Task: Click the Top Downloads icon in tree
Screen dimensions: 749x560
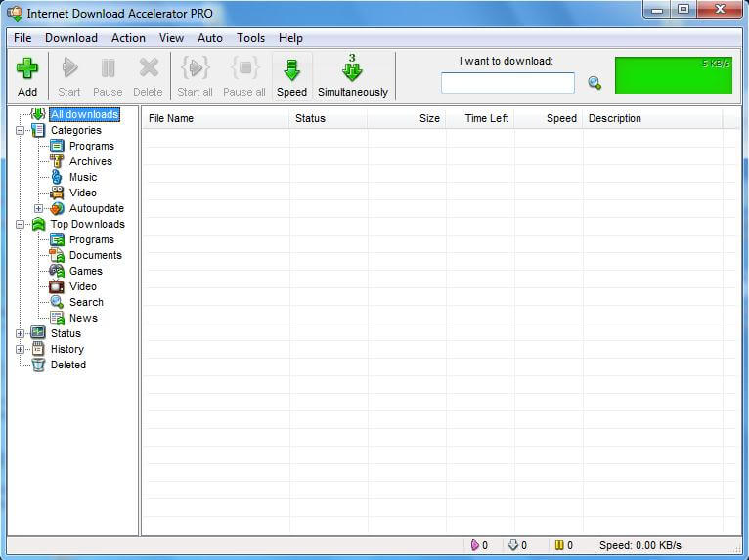Action: [x=38, y=224]
